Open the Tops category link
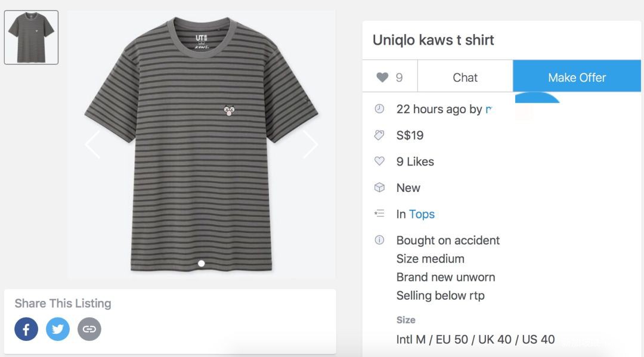Screen dimensions: 644x357 pyautogui.click(x=422, y=214)
